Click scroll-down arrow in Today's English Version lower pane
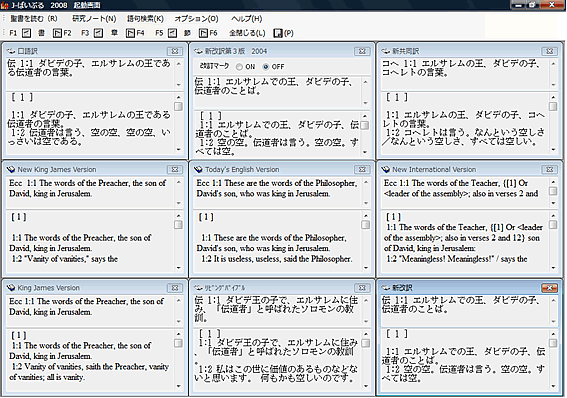Screen dimensions: 567x398 pos(366,268)
